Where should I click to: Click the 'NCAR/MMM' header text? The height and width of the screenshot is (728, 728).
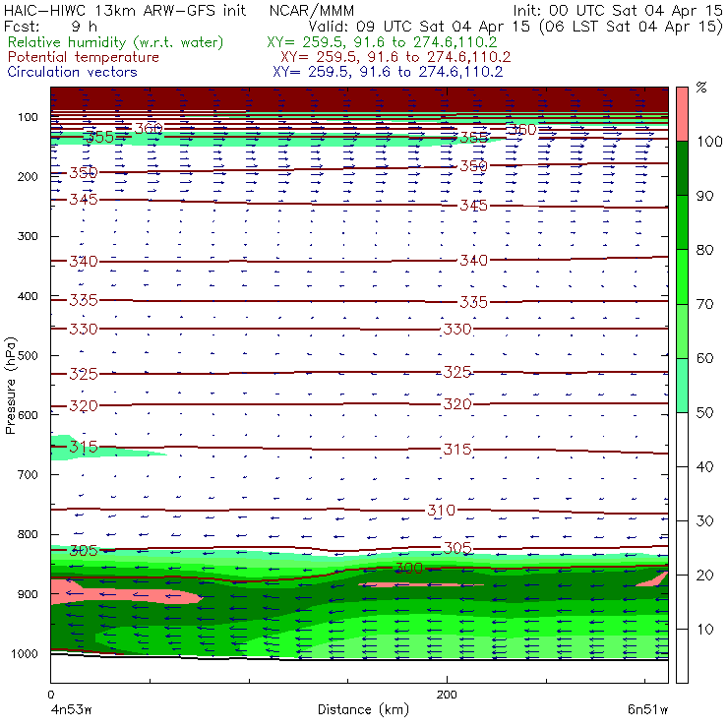coord(312,10)
